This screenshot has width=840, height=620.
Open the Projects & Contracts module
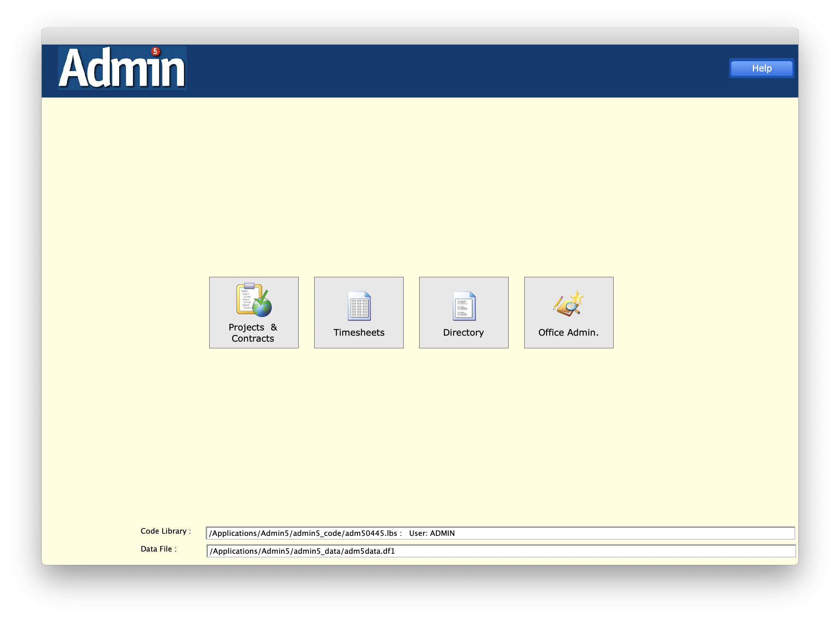click(x=253, y=333)
